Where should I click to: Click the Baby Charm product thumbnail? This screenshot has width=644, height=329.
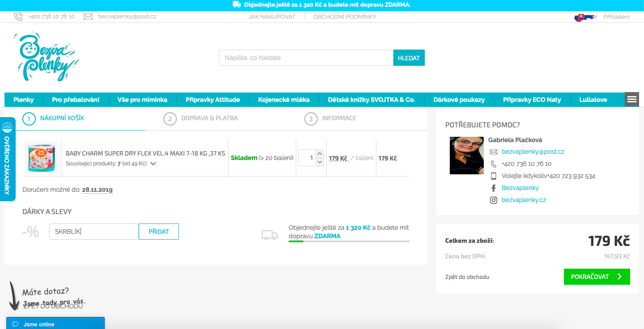point(42,157)
